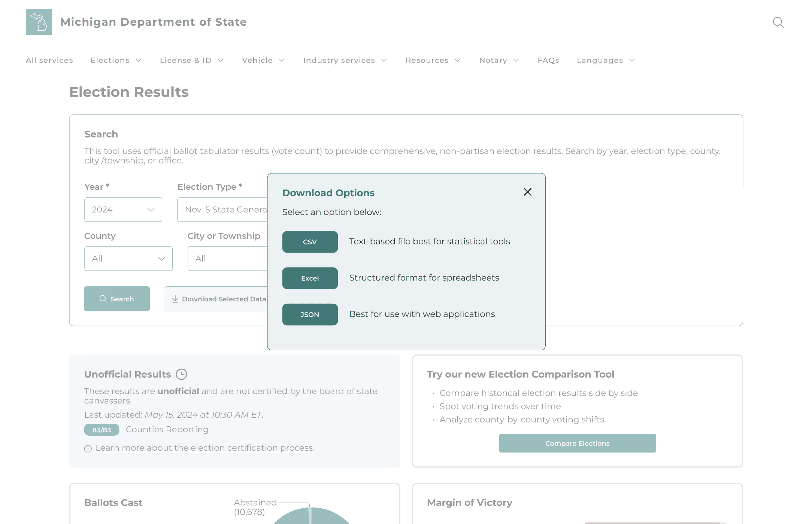This screenshot has height=524, width=812.
Task: Expand the Languages menu
Action: [606, 60]
